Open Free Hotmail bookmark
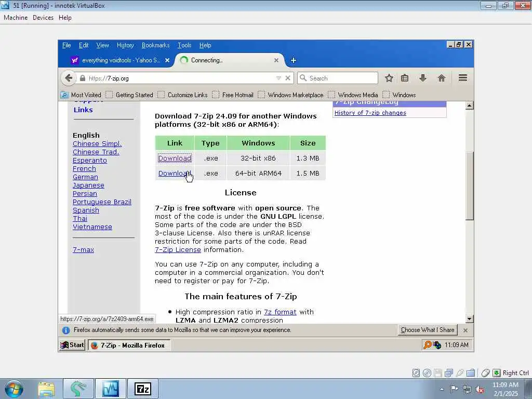This screenshot has height=399, width=532. click(x=233, y=95)
